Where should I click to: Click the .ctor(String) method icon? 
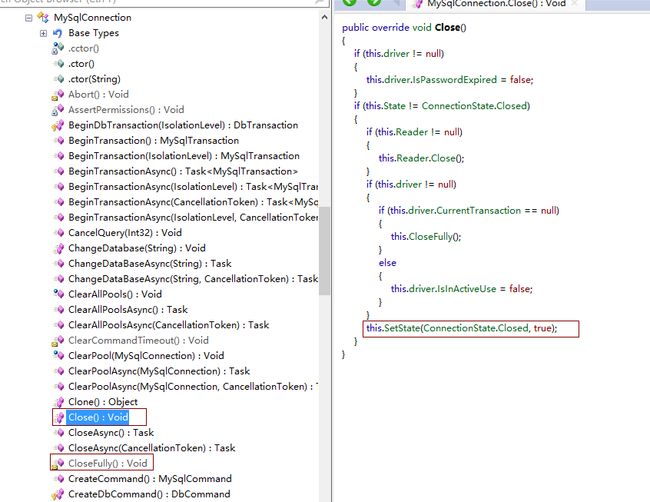(x=59, y=79)
